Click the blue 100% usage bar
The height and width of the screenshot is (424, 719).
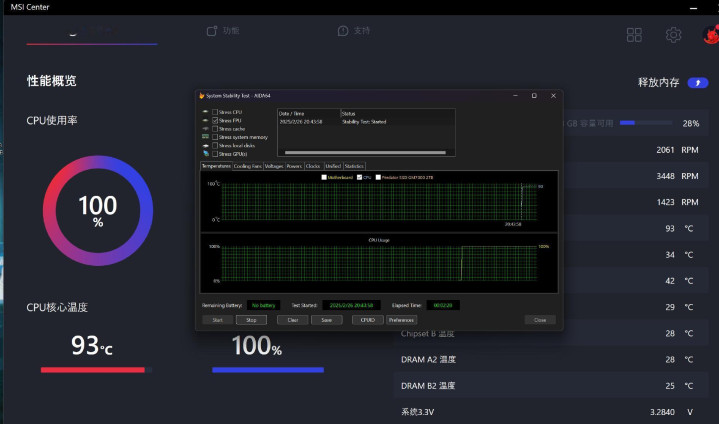[x=268, y=370]
